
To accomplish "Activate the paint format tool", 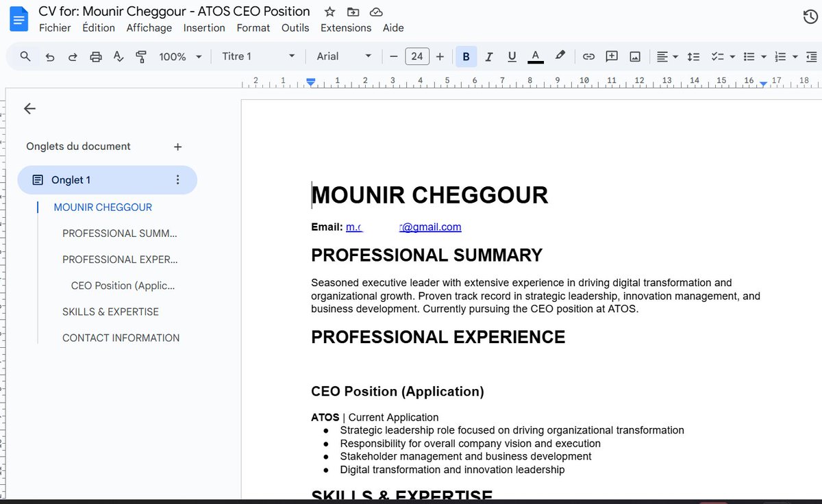I will coord(141,57).
